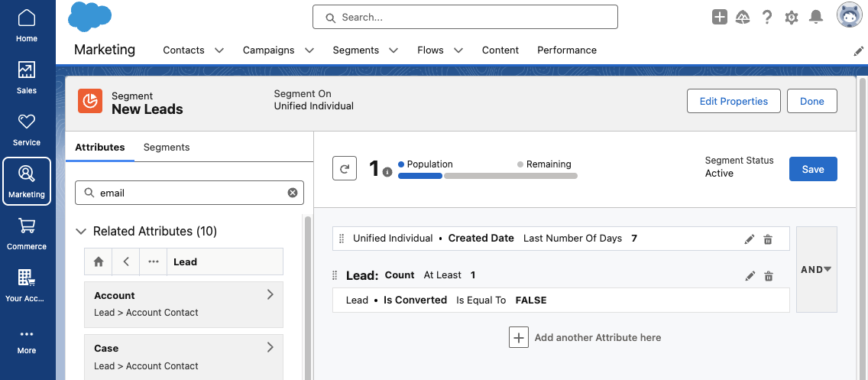Delete the Created Date rule via trash icon

pyautogui.click(x=768, y=239)
